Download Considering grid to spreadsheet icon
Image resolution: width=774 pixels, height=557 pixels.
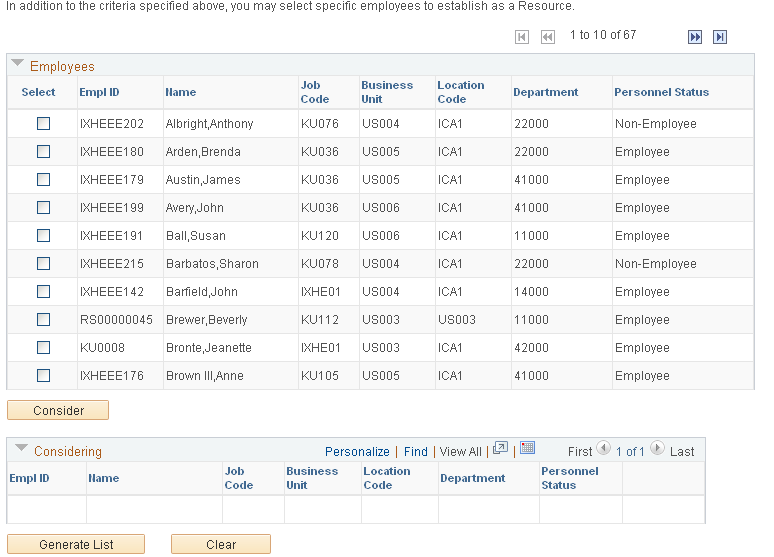527,448
